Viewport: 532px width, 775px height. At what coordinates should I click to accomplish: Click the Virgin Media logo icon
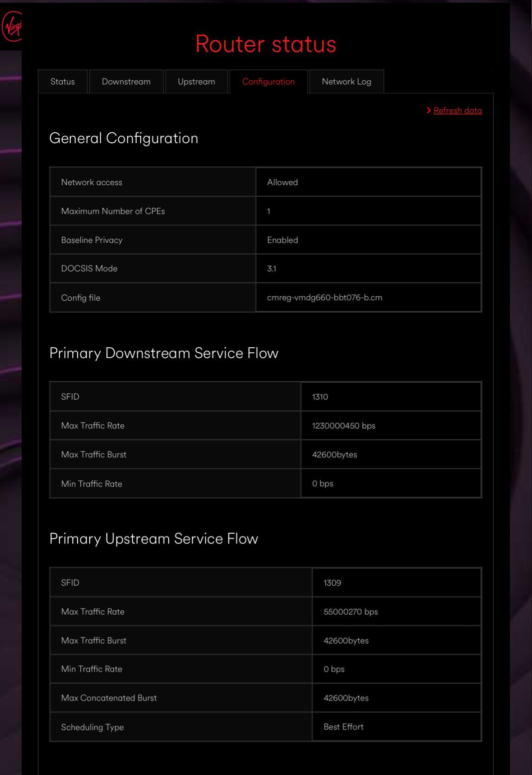(12, 27)
